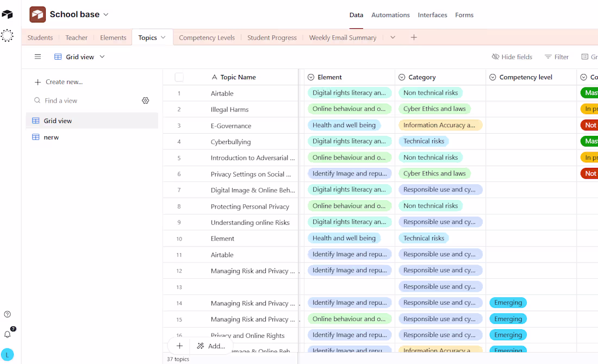598x364 pixels.
Task: Click the plus icon to add table
Action: 414,37
